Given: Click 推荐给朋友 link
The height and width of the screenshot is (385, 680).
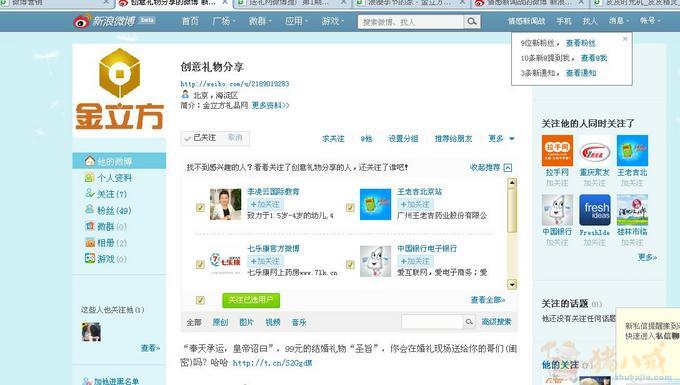Looking at the screenshot, I should [x=453, y=138].
